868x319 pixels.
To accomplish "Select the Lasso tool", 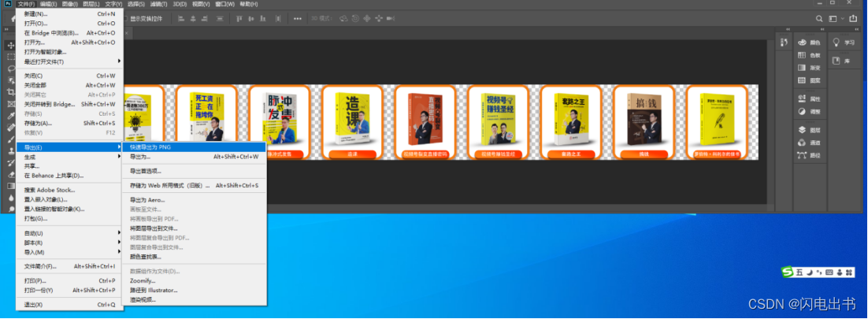I will 10,69.
